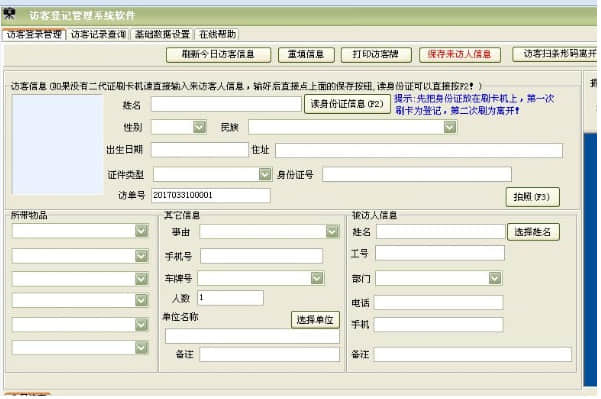Focus the visitor 姓名 input field
Image resolution: width=601 pixels, height=399 pixels.
click(226, 104)
